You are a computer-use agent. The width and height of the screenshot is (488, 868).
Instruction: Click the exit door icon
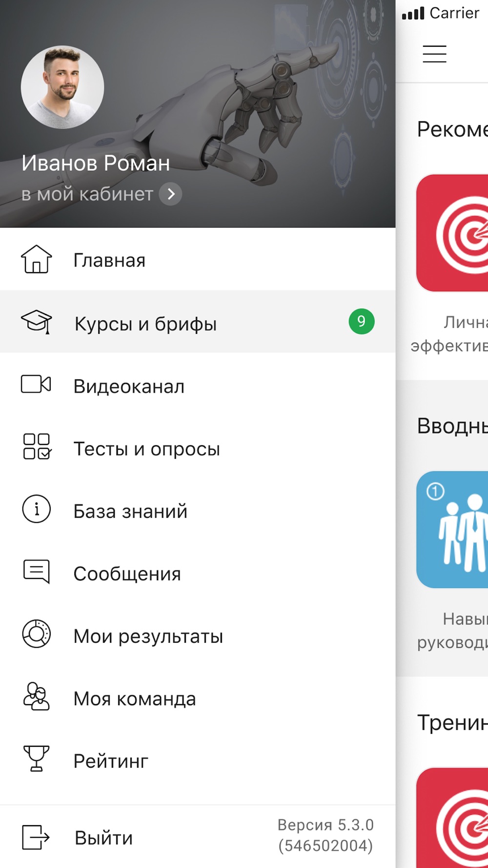[x=36, y=837]
